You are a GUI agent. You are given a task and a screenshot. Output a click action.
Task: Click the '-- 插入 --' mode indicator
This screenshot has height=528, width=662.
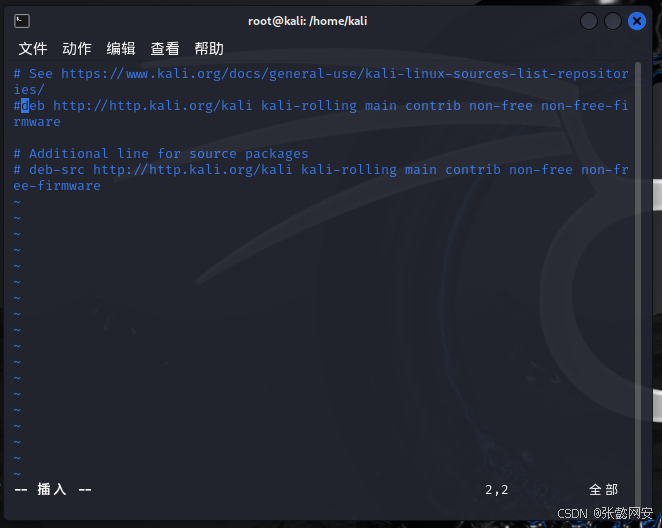click(53, 490)
